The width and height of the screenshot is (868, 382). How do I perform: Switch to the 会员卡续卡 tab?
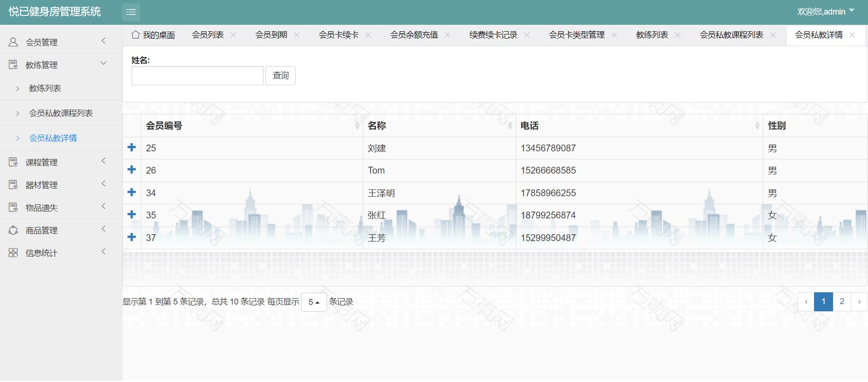pyautogui.click(x=339, y=35)
